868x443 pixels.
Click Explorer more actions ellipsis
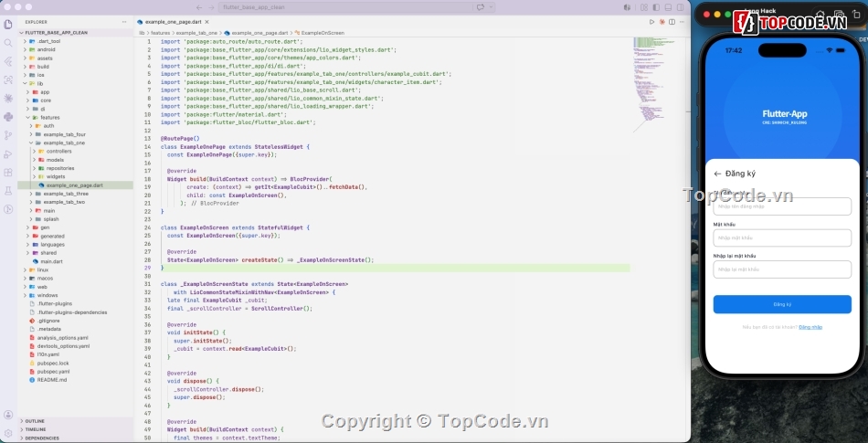[124, 22]
